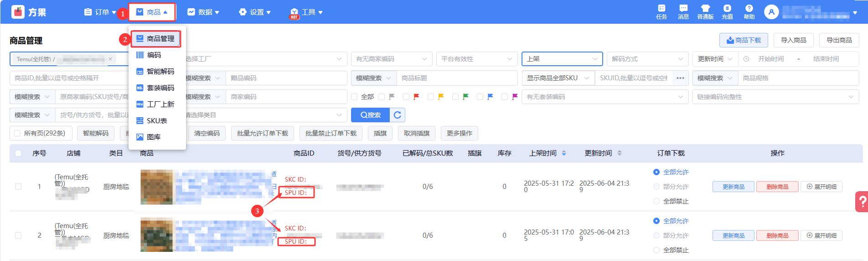The image size is (868, 261).
Task: Click the ellipsis icon beside SKUID field
Action: click(680, 78)
